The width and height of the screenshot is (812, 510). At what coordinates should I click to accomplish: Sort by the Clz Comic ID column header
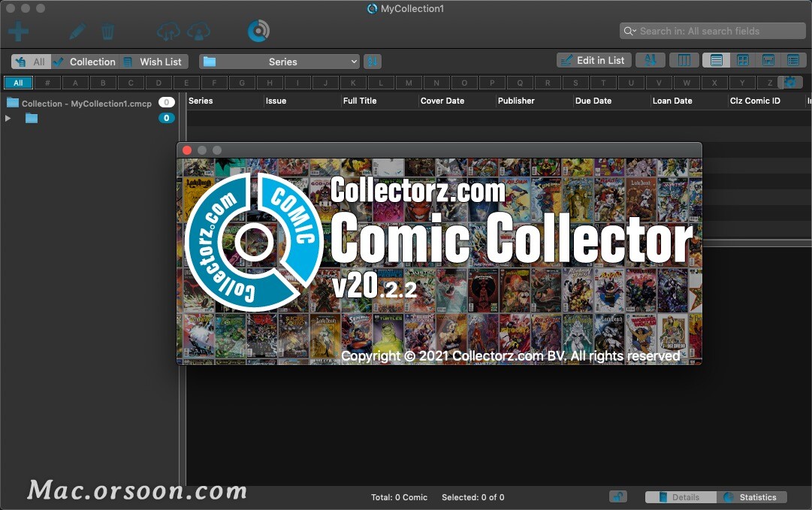click(x=766, y=101)
